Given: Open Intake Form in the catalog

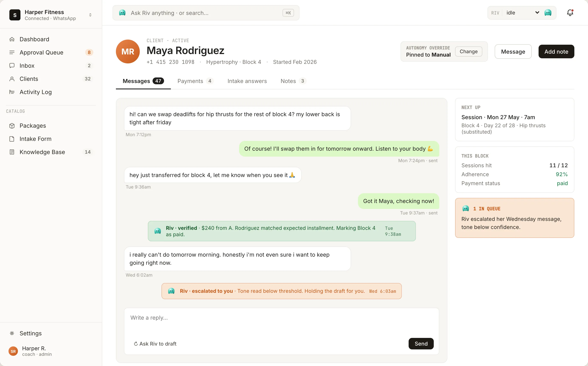Looking at the screenshot, I should click(x=51, y=139).
